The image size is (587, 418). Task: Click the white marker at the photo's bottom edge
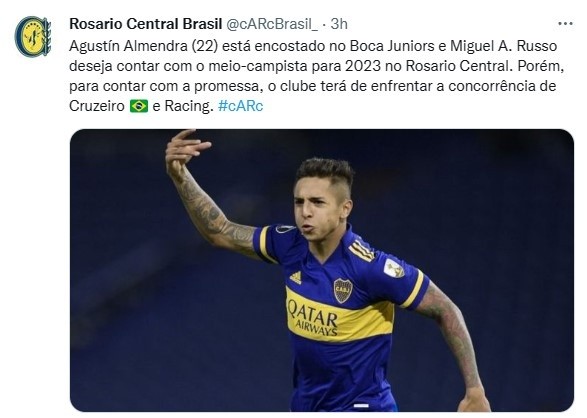point(361,405)
